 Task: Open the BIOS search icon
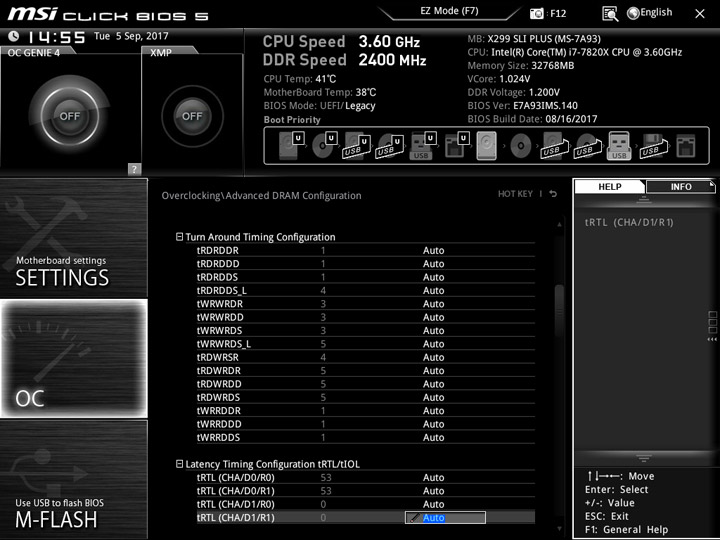coord(610,14)
